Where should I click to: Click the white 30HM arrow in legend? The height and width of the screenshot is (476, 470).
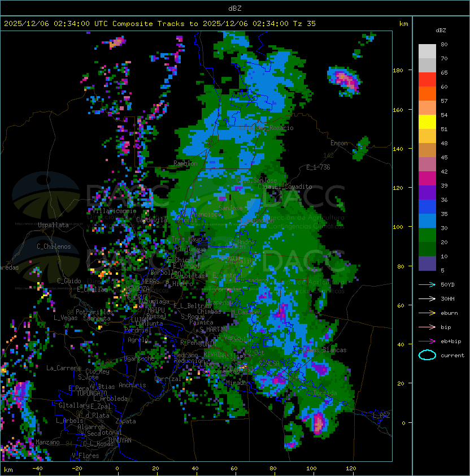427,298
